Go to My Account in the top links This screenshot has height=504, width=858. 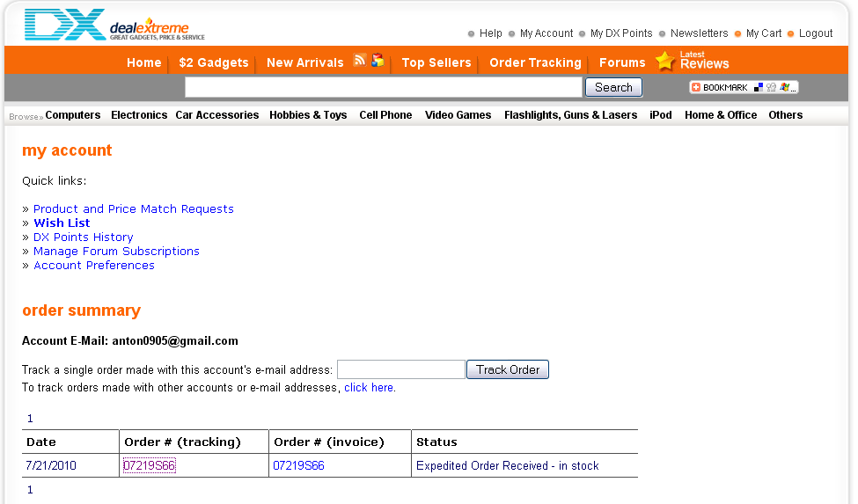pyautogui.click(x=546, y=33)
